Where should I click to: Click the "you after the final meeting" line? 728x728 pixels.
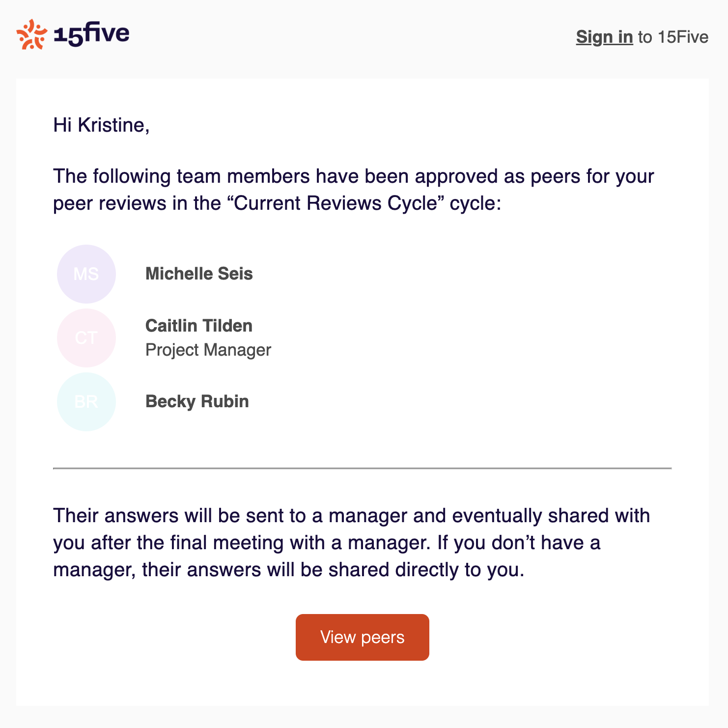(326, 543)
